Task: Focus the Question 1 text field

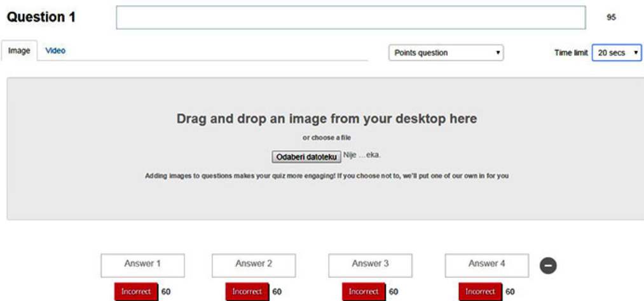Action: click(350, 18)
